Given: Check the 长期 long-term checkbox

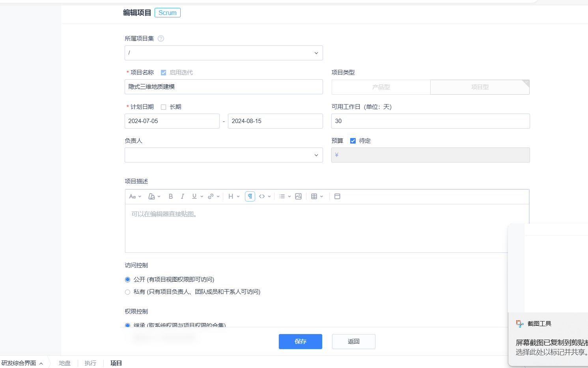Looking at the screenshot, I should pyautogui.click(x=164, y=107).
